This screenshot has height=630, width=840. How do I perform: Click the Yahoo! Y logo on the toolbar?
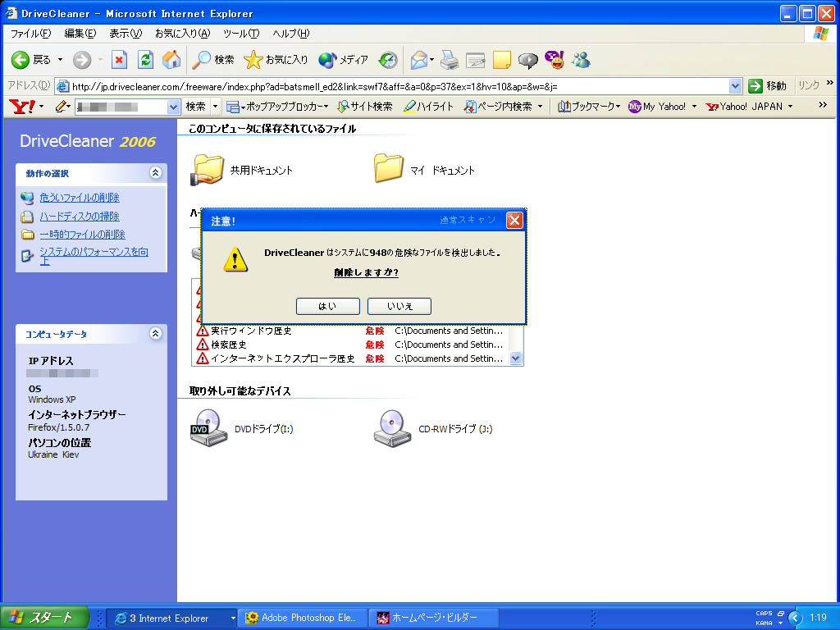tap(22, 107)
